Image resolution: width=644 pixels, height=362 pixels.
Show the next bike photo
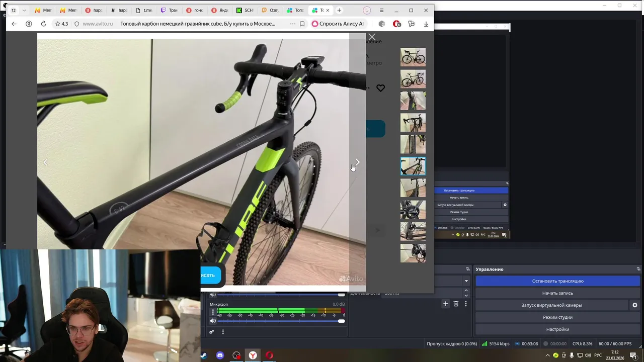coord(357,162)
